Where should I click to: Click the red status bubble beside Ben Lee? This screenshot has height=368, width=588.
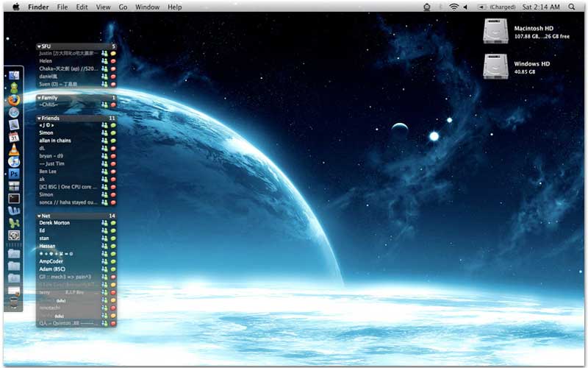(x=113, y=171)
